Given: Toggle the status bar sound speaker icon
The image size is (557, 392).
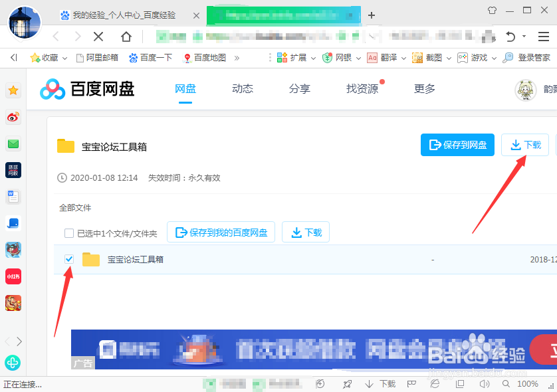Looking at the screenshot, I should (484, 384).
